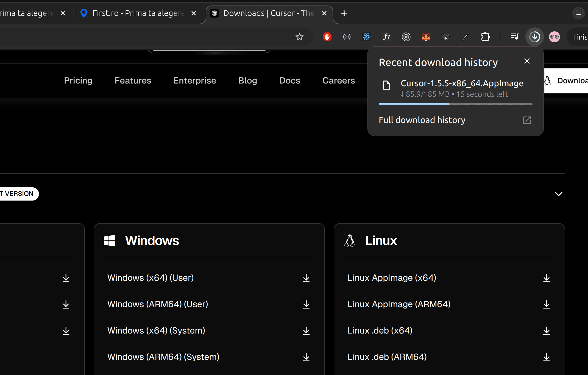This screenshot has height=375, width=588.
Task: Download Linux AppImage (x64)
Action: pyautogui.click(x=547, y=278)
